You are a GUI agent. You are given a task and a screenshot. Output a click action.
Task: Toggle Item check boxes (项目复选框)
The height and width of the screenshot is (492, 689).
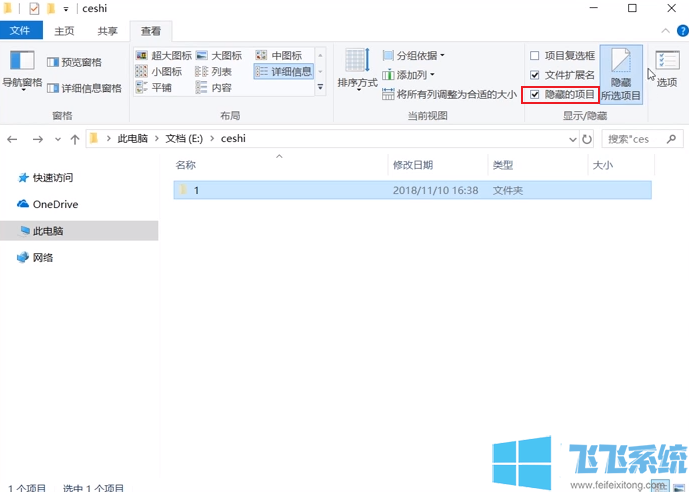pyautogui.click(x=562, y=56)
